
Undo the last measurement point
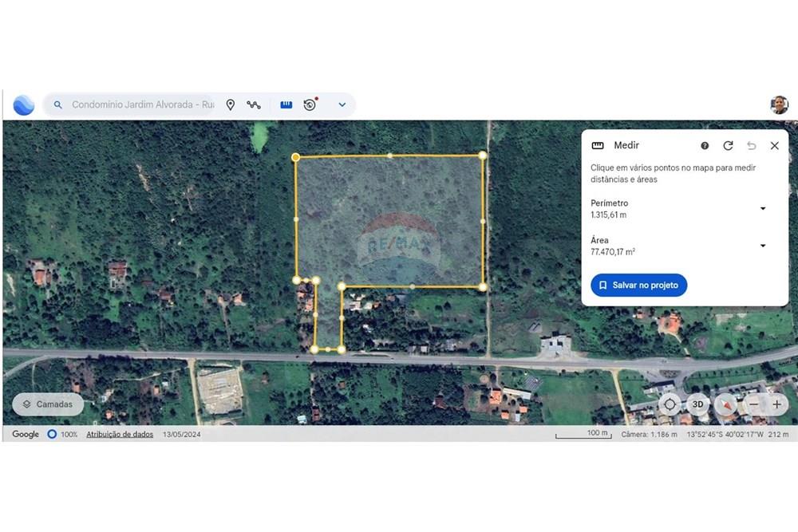tap(751, 146)
